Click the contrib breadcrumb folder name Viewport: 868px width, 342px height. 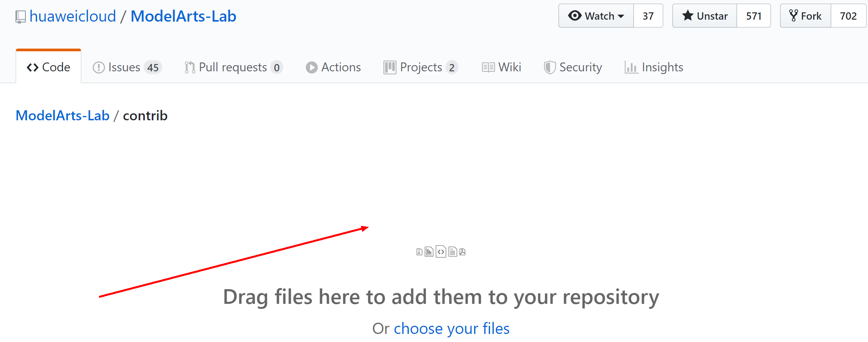point(145,115)
